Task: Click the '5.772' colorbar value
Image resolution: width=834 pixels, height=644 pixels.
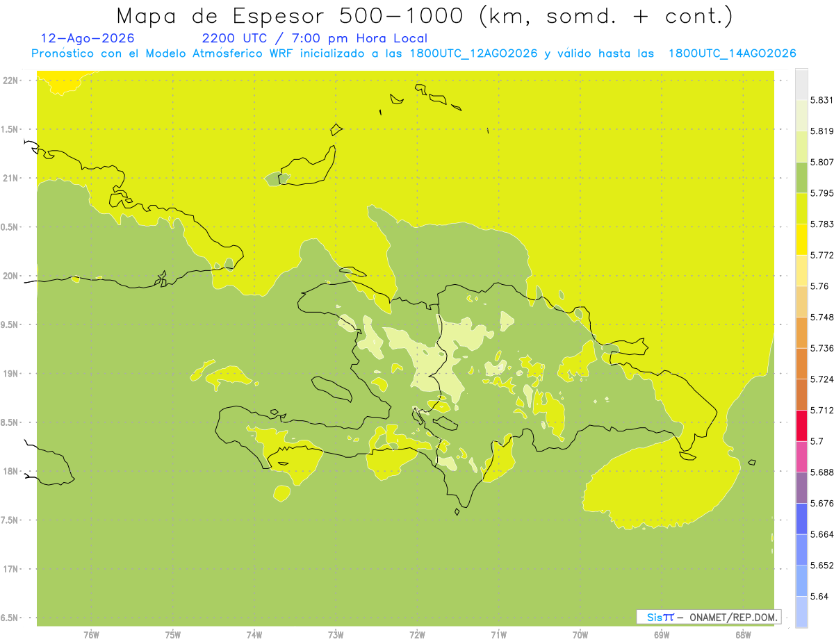Action: click(x=821, y=255)
